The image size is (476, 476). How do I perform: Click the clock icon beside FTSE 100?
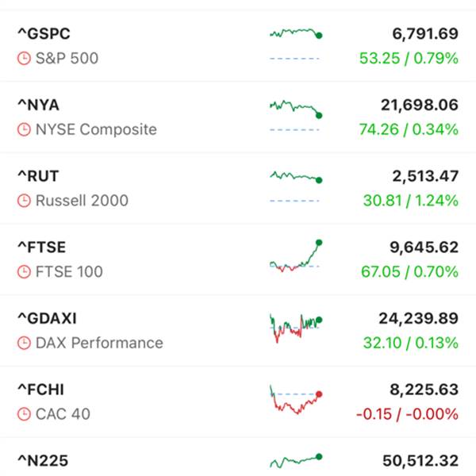(x=24, y=272)
